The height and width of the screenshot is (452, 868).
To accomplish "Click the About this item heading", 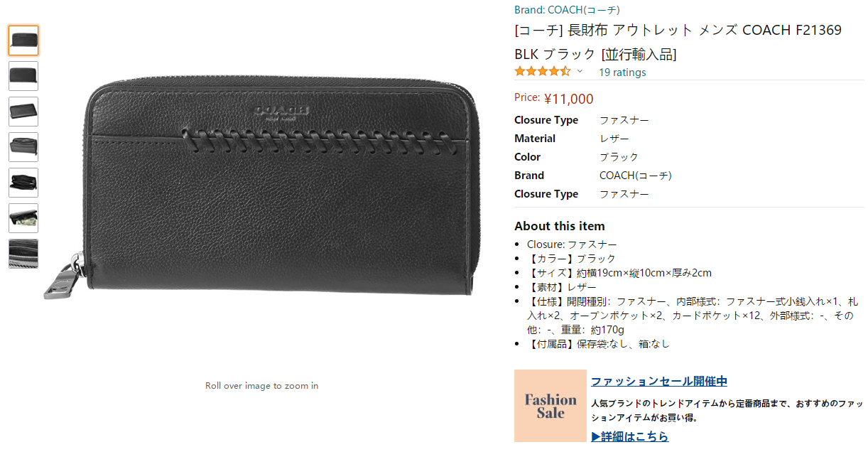I will [x=560, y=226].
